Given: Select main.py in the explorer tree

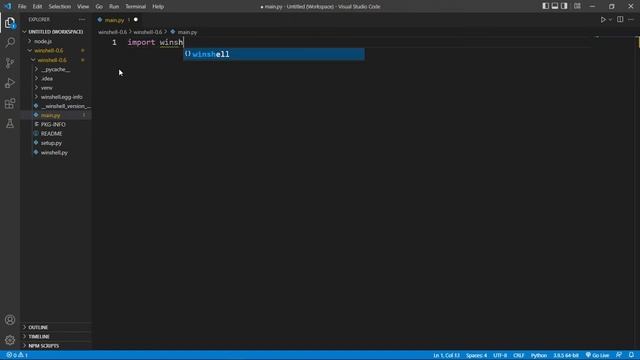Looking at the screenshot, I should [51, 116].
